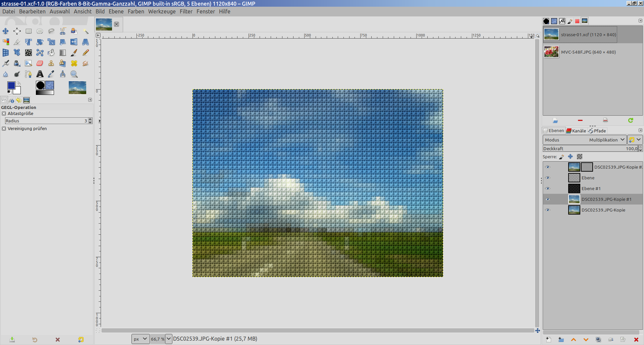
Task: Lower the selected layer one step
Action: pos(586,340)
